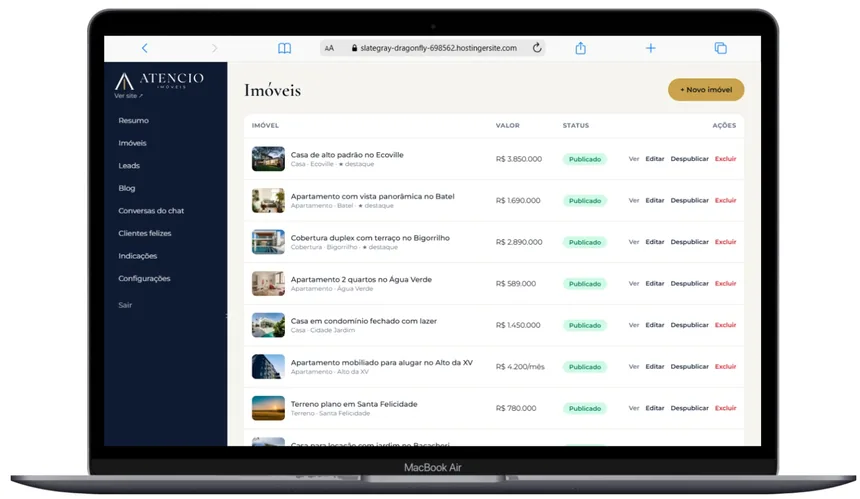860x499 pixels.
Task: Click Despublicar for Cobertura duplex no Bigorrilho
Action: [689, 242]
